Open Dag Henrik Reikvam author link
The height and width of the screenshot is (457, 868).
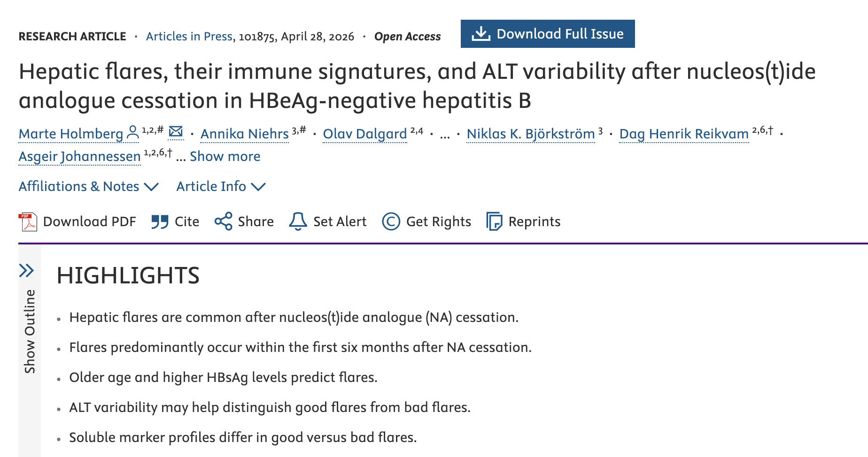click(x=684, y=134)
